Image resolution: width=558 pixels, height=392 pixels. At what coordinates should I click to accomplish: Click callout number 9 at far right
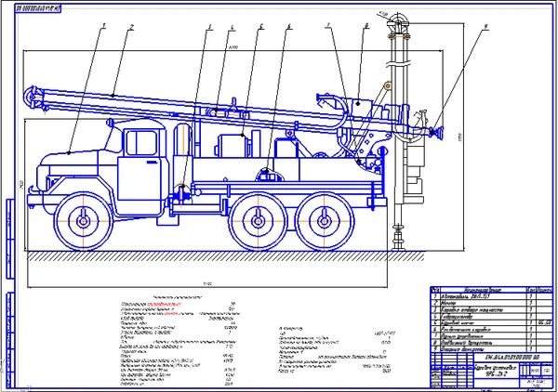(x=485, y=27)
